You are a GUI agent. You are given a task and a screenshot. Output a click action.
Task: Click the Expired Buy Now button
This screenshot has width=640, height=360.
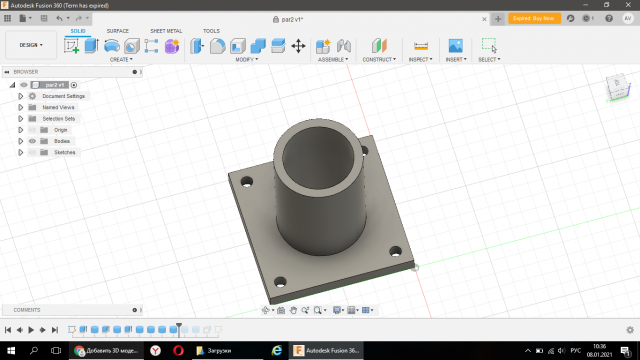534,18
